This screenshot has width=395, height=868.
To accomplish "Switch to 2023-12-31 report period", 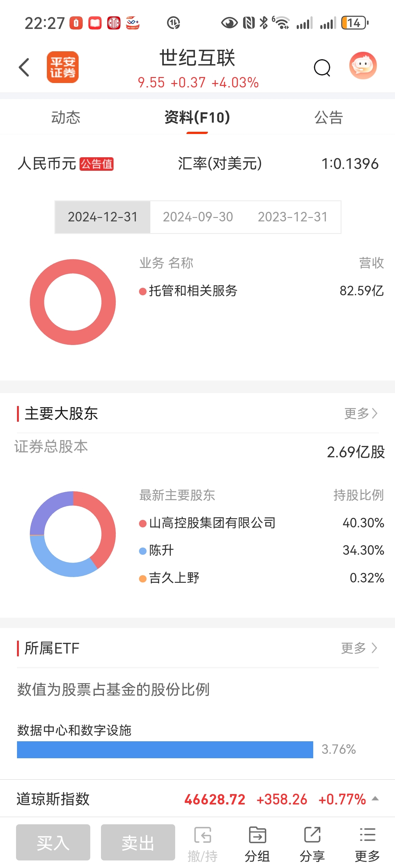I will coord(292,217).
